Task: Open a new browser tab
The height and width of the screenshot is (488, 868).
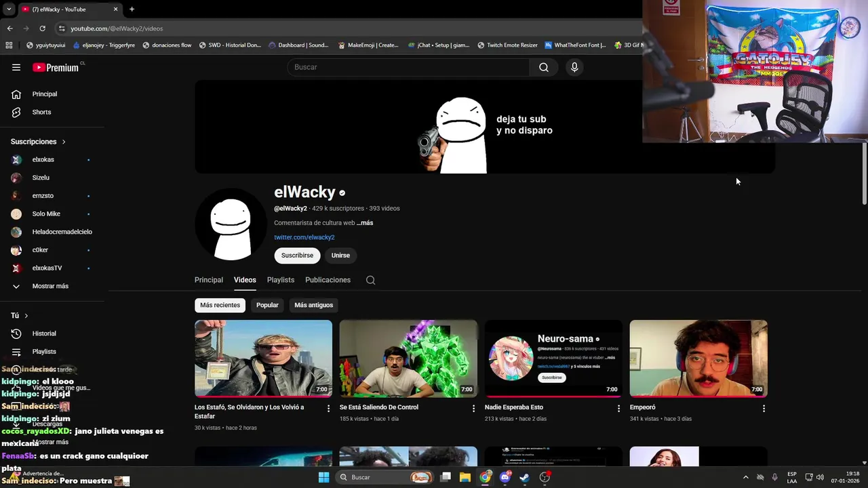Action: [x=132, y=9]
